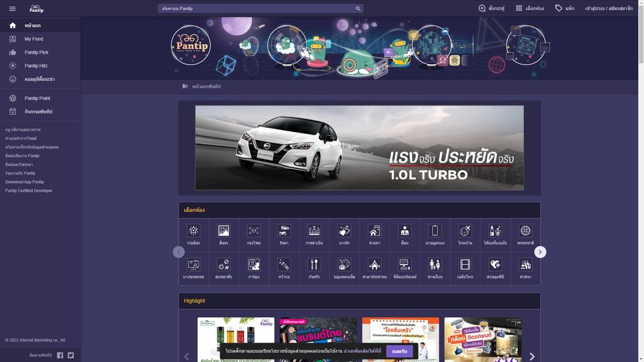Open the เฉลิมไทย film strip room icon
Screen dimensions: 644x362
(x=465, y=264)
